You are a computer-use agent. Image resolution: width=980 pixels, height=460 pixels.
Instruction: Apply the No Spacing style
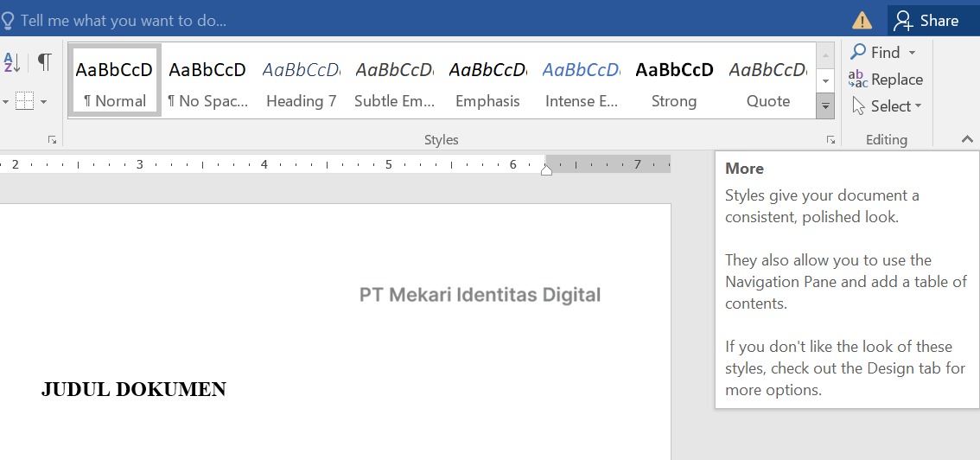coord(207,80)
